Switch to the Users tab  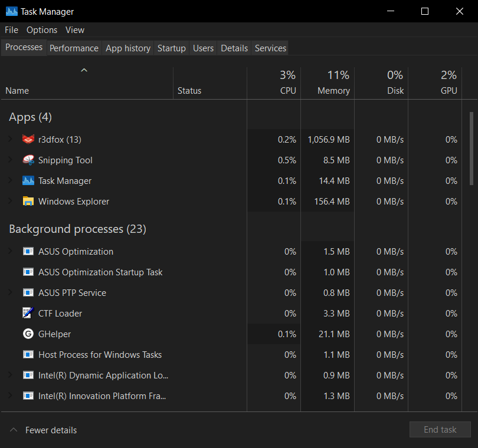203,48
